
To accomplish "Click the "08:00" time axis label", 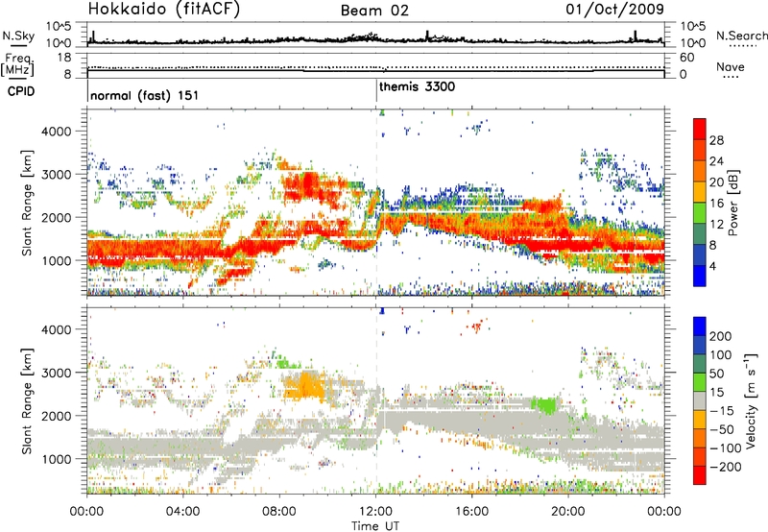I will click(x=279, y=512).
